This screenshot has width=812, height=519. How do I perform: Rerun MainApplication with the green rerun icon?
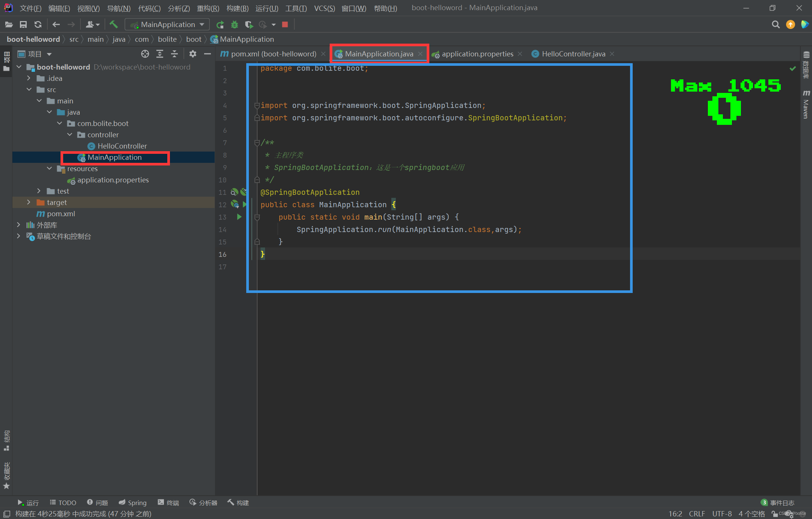tap(220, 25)
